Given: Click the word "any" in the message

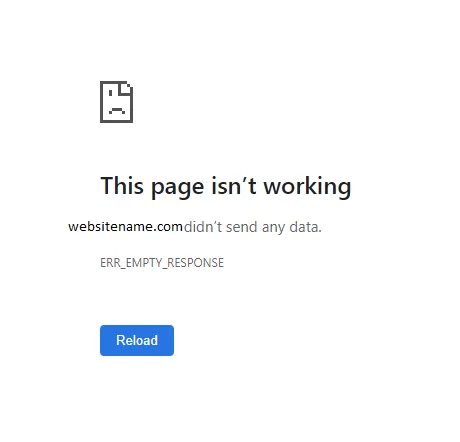Looking at the screenshot, I should point(273,228).
